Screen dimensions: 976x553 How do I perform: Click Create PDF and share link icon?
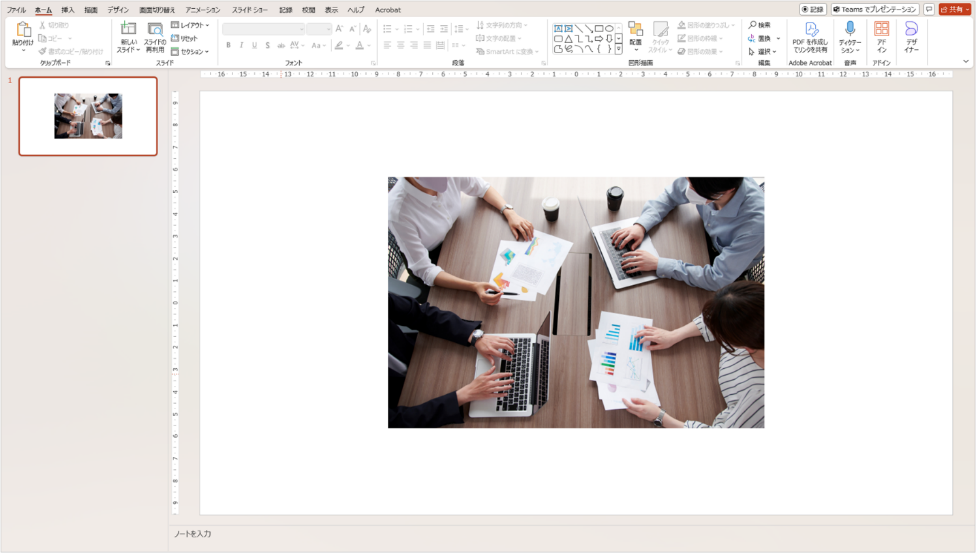point(811,29)
